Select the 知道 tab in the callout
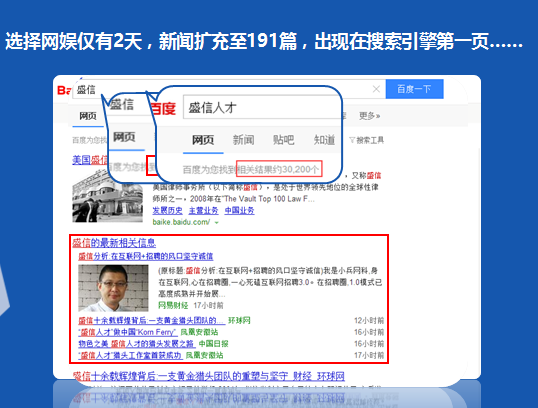Viewport: 538px width, 408px height. tap(325, 140)
